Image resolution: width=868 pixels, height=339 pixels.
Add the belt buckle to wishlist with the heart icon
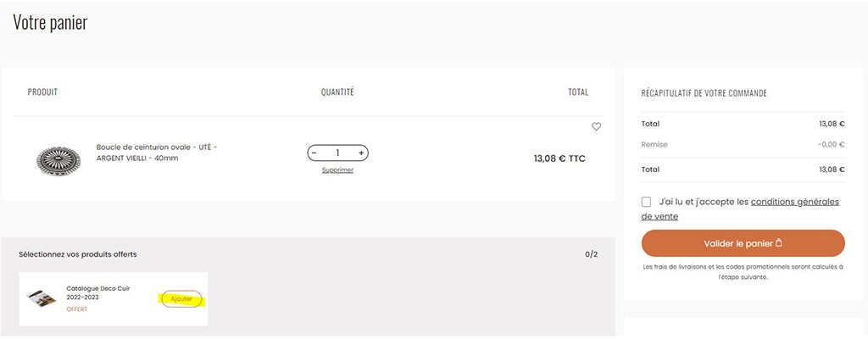(x=596, y=127)
